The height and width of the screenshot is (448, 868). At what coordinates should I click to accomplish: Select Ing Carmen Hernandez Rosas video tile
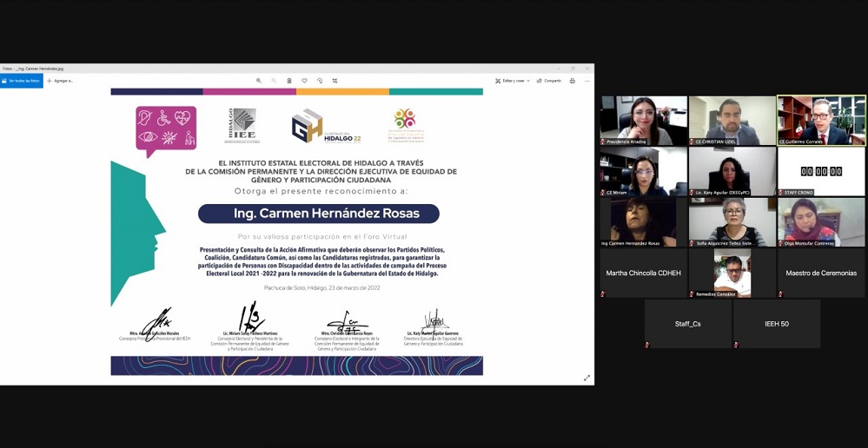(643, 222)
